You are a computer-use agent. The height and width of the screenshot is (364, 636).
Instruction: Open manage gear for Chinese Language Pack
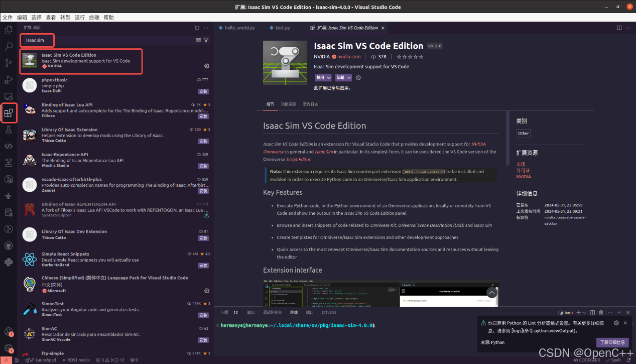click(207, 291)
